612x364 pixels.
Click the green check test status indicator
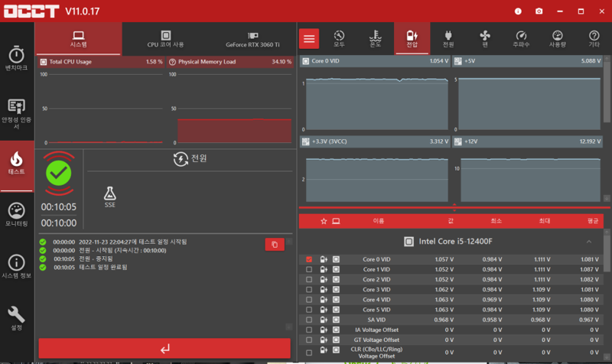59,174
